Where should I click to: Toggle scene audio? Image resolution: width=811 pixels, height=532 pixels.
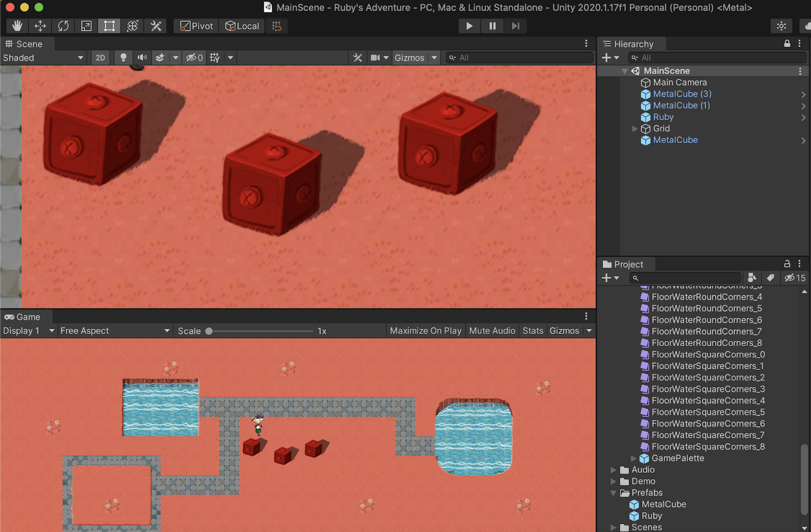pyautogui.click(x=142, y=58)
